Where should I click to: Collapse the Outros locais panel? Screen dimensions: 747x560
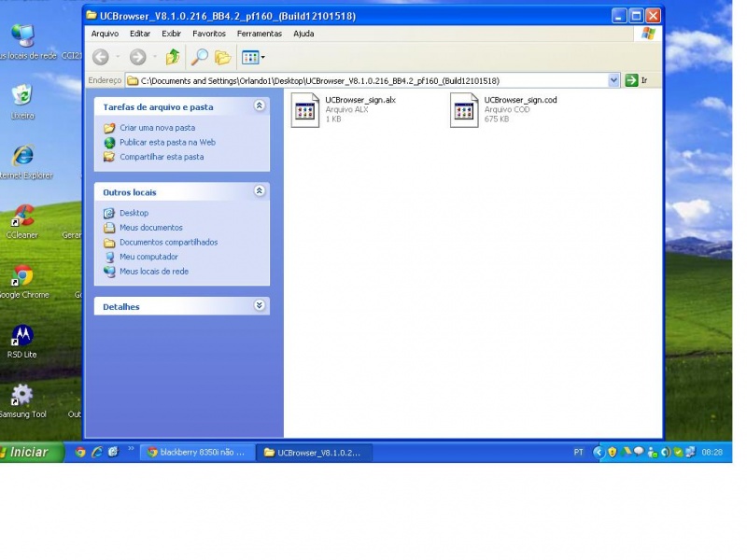click(260, 191)
